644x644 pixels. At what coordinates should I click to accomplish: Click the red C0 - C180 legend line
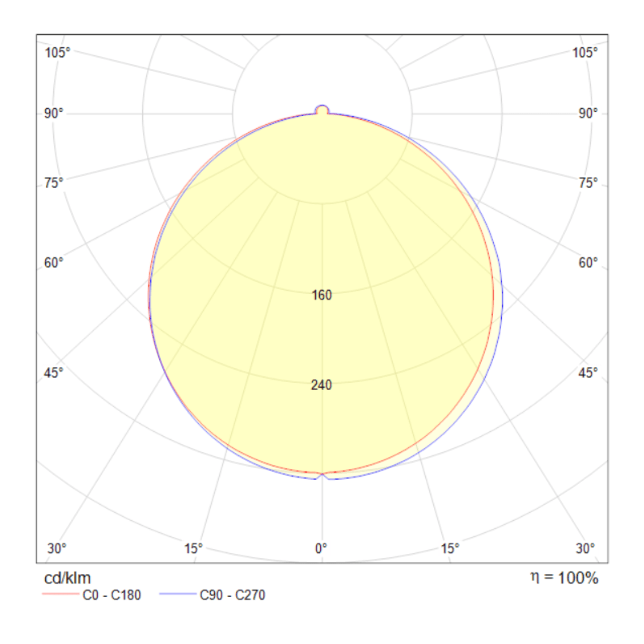coord(61,594)
